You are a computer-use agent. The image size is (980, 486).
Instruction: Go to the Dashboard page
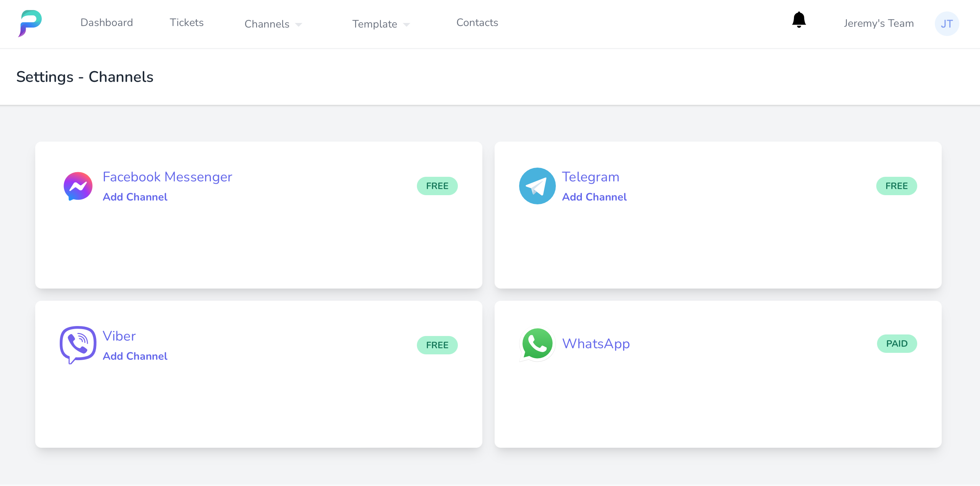pos(106,23)
